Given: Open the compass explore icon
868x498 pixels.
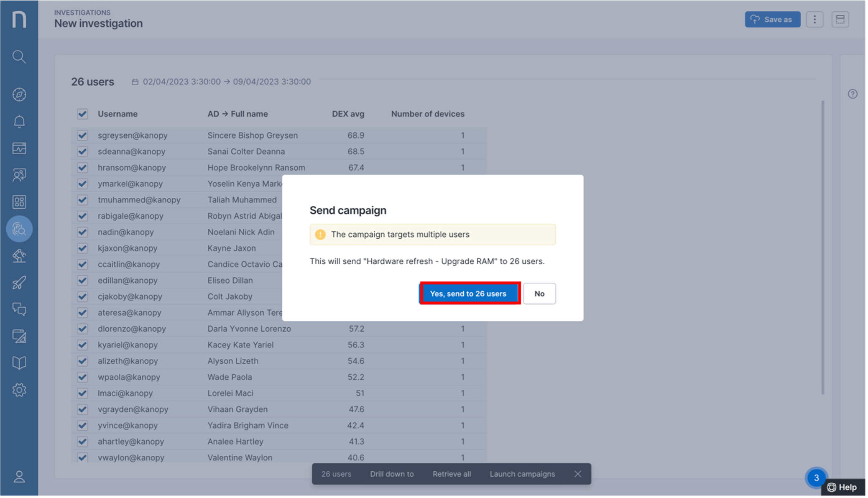Looking at the screenshot, I should coord(19,94).
